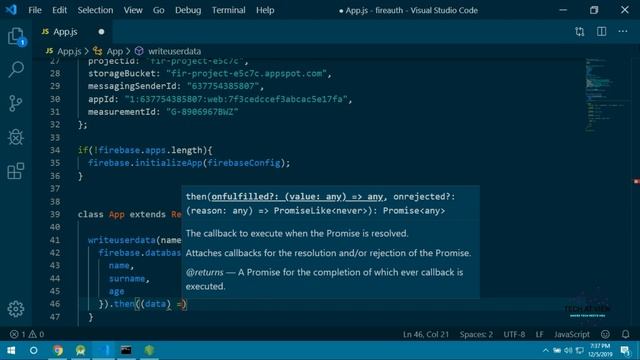Open the Help menu
Viewport: 640px width, 360px height.
265,10
